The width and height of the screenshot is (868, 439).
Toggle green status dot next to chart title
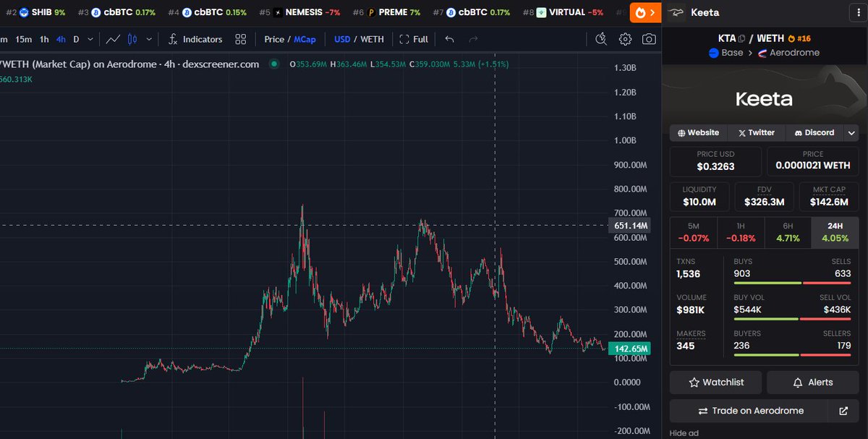click(274, 64)
